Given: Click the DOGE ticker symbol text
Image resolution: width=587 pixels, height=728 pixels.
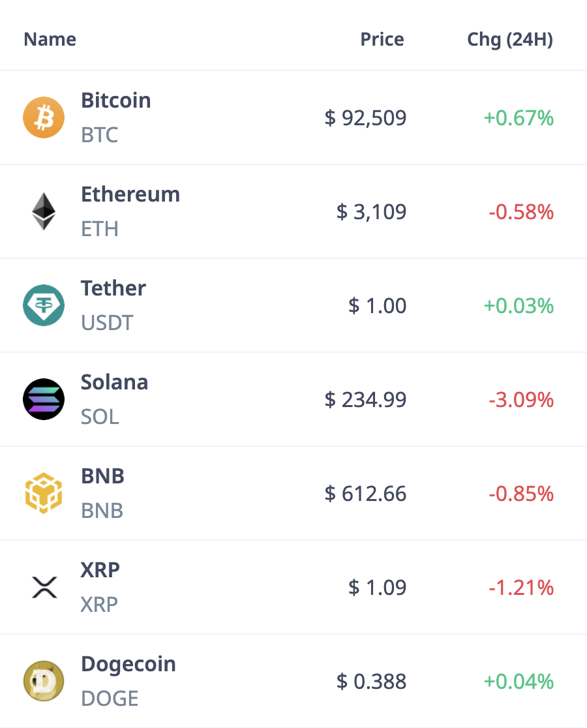Looking at the screenshot, I should [x=110, y=698].
